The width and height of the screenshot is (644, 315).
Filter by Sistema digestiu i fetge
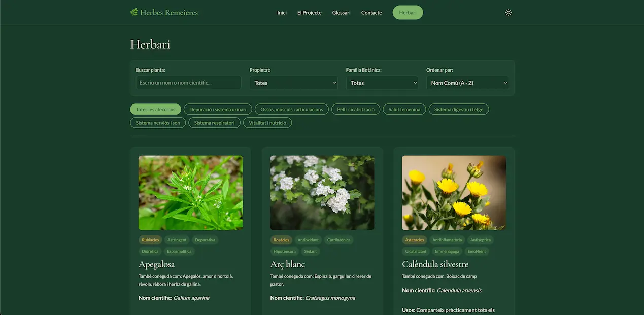[x=459, y=109]
